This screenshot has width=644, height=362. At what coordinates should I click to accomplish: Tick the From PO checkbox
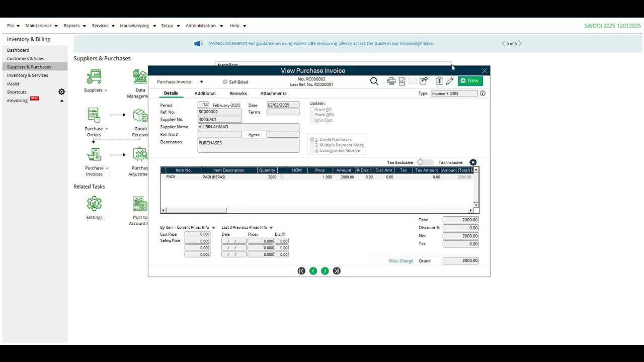312,110
